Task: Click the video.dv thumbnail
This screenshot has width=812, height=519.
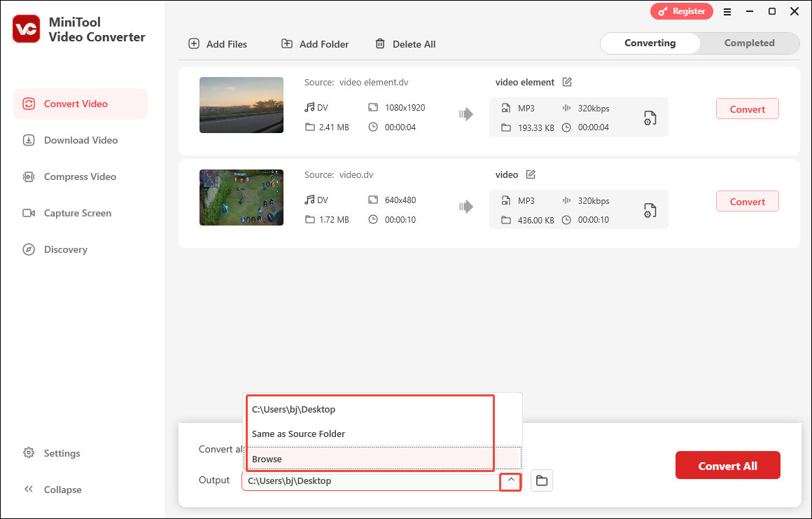Action: (x=241, y=198)
